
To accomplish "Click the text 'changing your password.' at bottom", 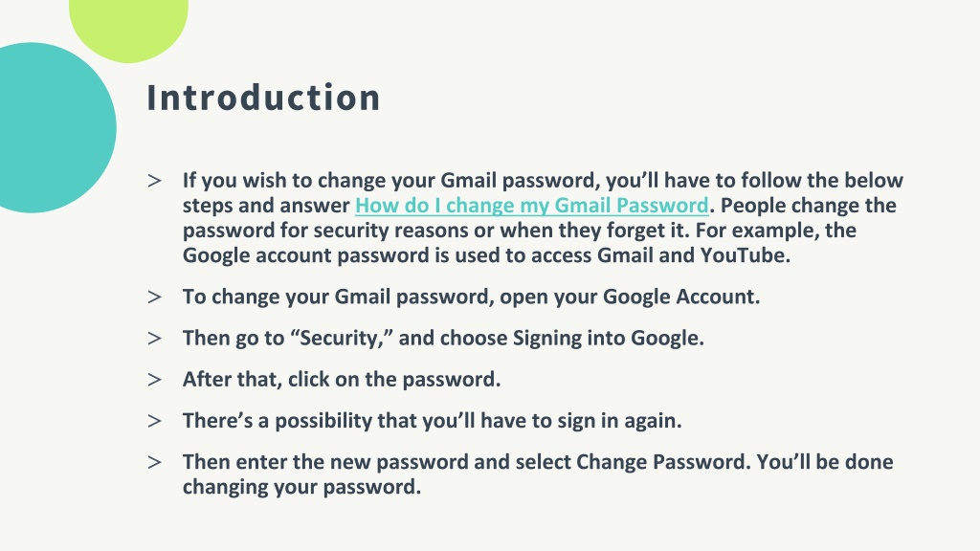I will (301, 487).
